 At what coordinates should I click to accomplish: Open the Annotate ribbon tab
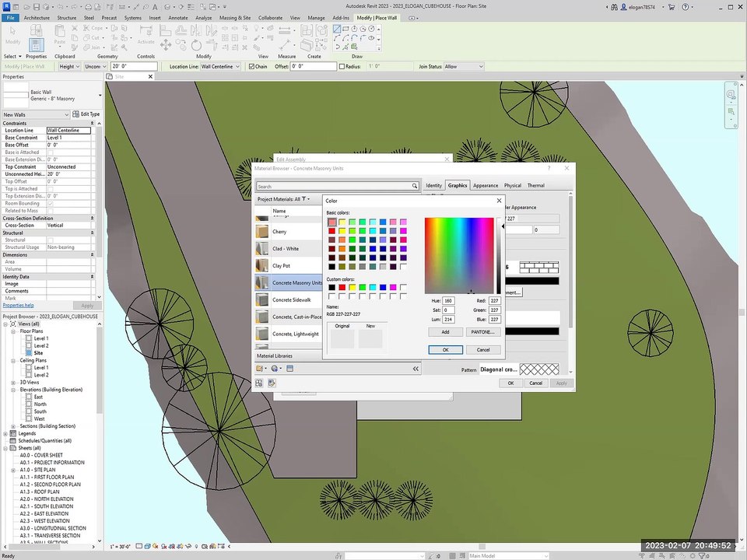(177, 18)
